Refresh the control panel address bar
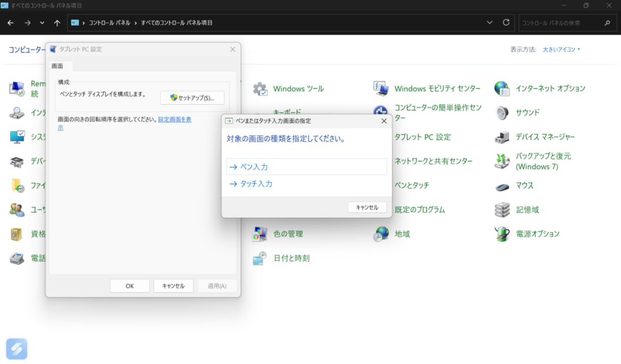The image size is (621, 364). (x=506, y=23)
